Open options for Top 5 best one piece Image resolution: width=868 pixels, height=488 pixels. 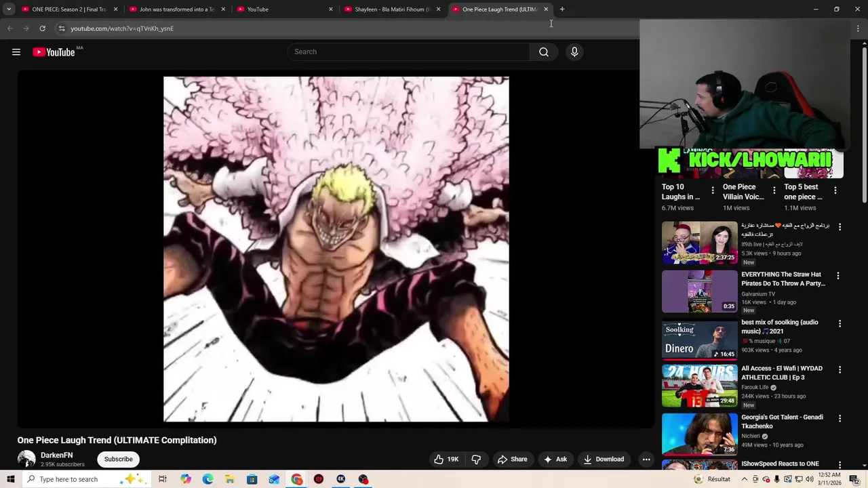tap(835, 190)
